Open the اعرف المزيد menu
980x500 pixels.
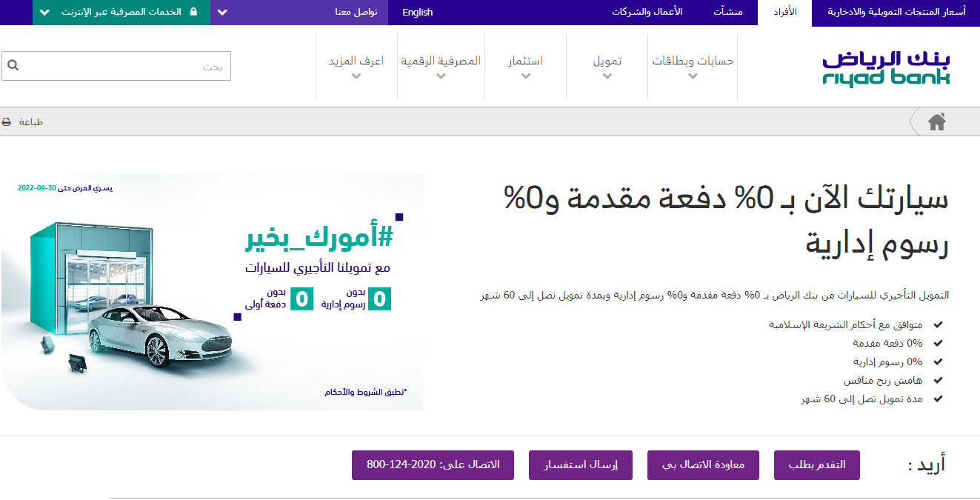356,61
